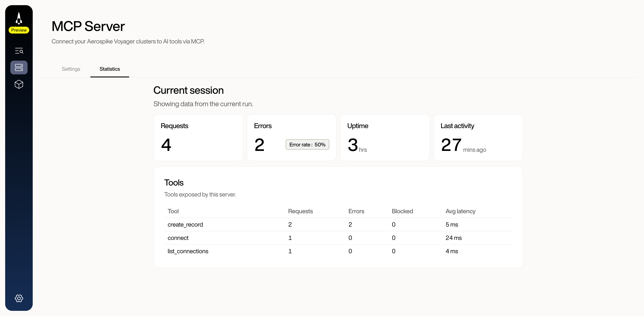Click the Aerospike Voyager rocket logo
Screen dimensions: 644x316
click(x=19, y=18)
